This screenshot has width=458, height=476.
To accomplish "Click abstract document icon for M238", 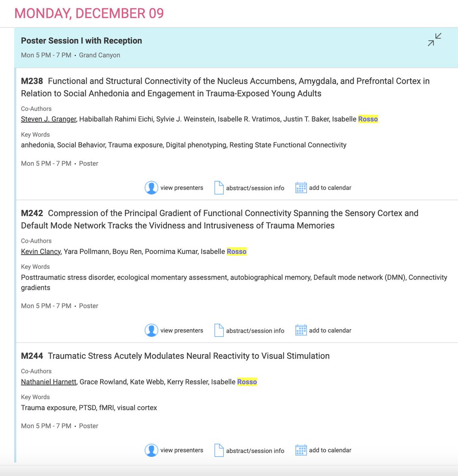I will (x=219, y=188).
